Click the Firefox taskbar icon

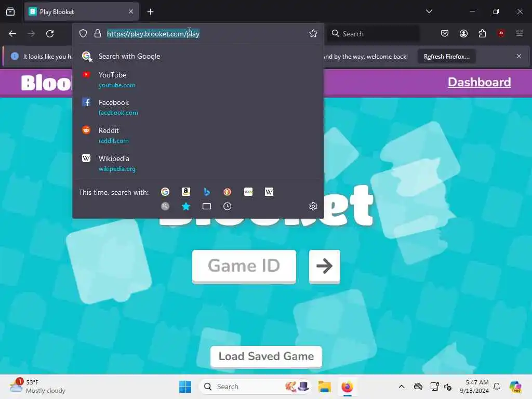pyautogui.click(x=347, y=387)
